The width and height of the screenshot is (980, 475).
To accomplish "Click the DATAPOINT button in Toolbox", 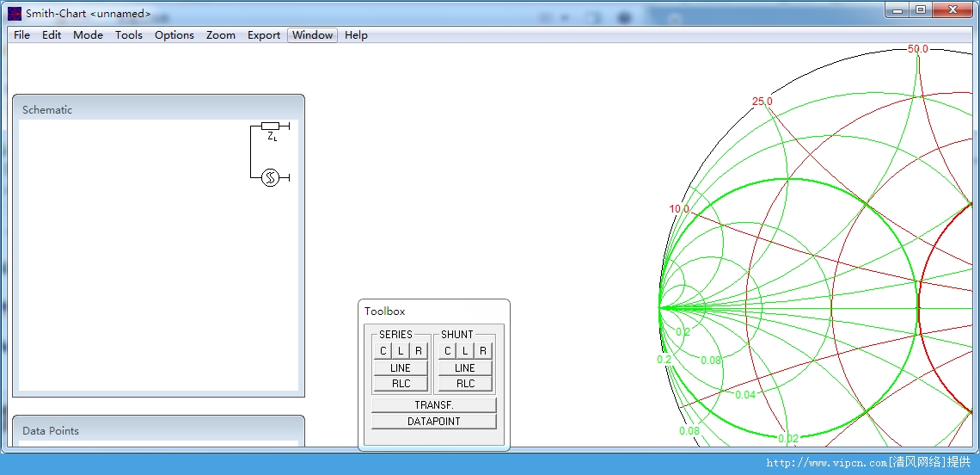I will click(434, 421).
